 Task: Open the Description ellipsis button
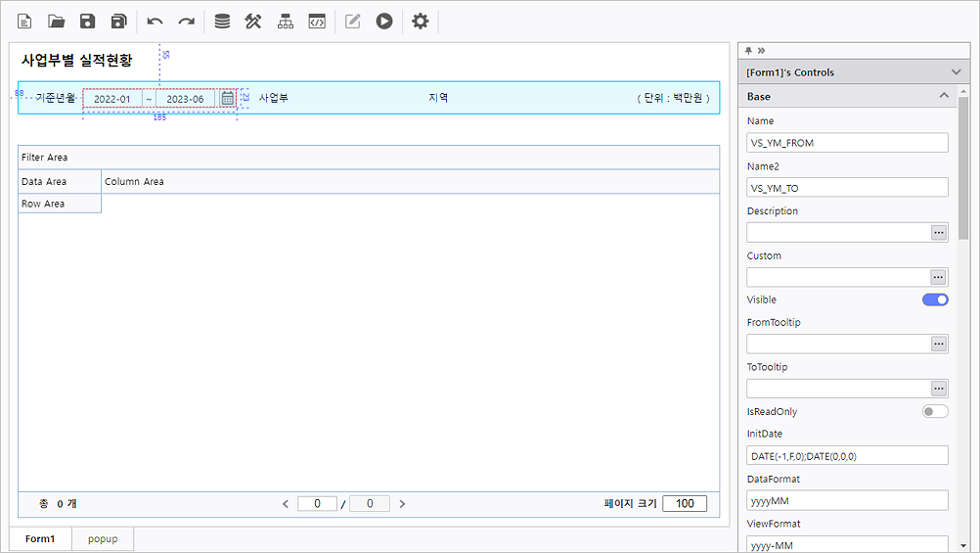point(938,233)
